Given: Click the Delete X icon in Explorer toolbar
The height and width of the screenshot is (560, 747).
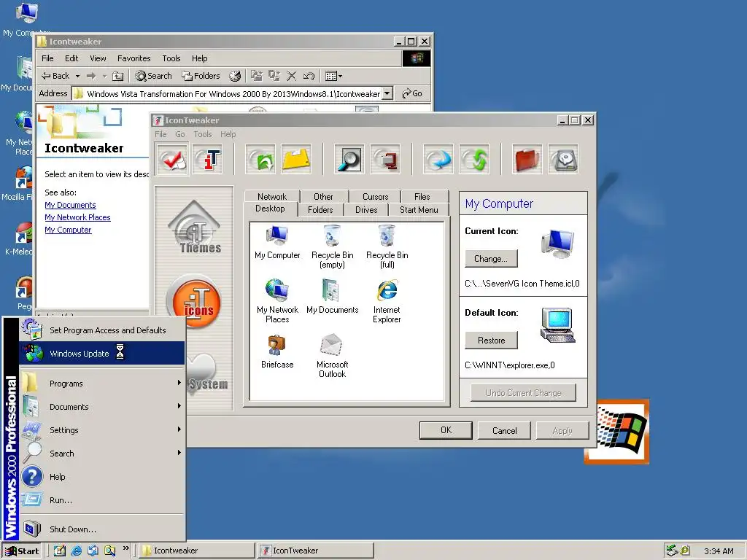Looking at the screenshot, I should tap(292, 76).
